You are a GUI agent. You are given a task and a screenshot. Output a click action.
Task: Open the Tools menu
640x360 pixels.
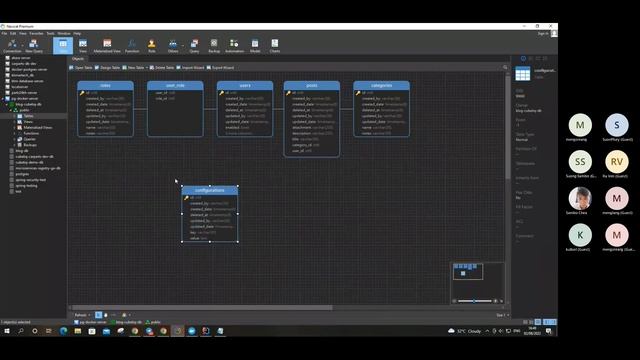click(50, 33)
